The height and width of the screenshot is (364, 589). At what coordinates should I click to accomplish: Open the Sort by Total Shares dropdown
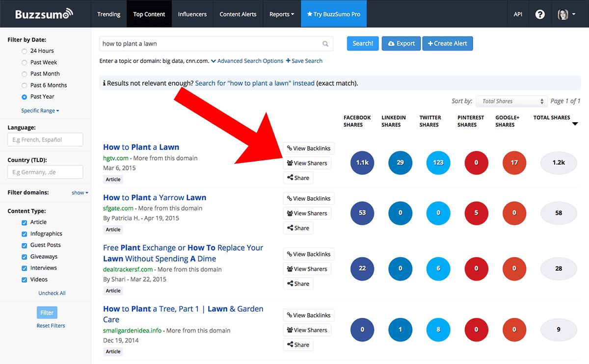coord(511,101)
